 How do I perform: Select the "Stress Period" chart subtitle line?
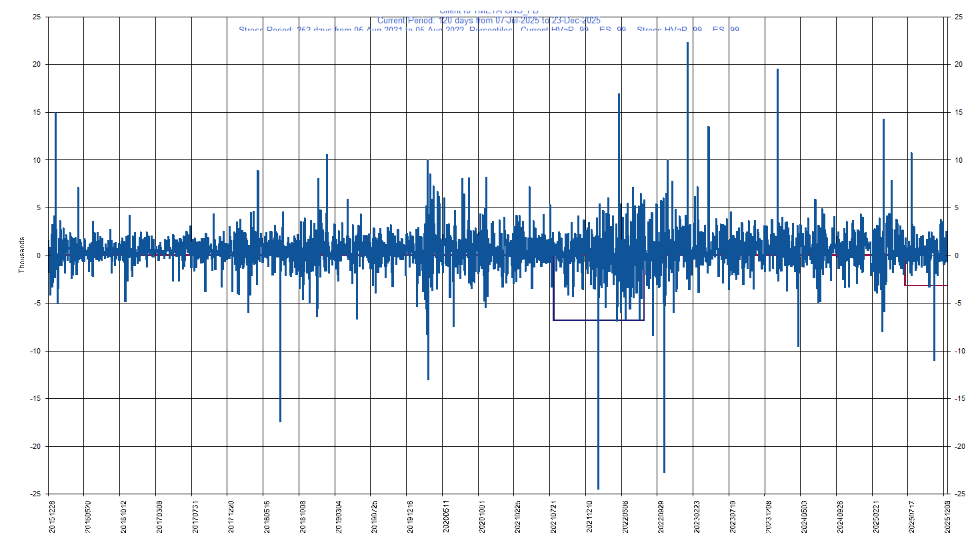489,30
